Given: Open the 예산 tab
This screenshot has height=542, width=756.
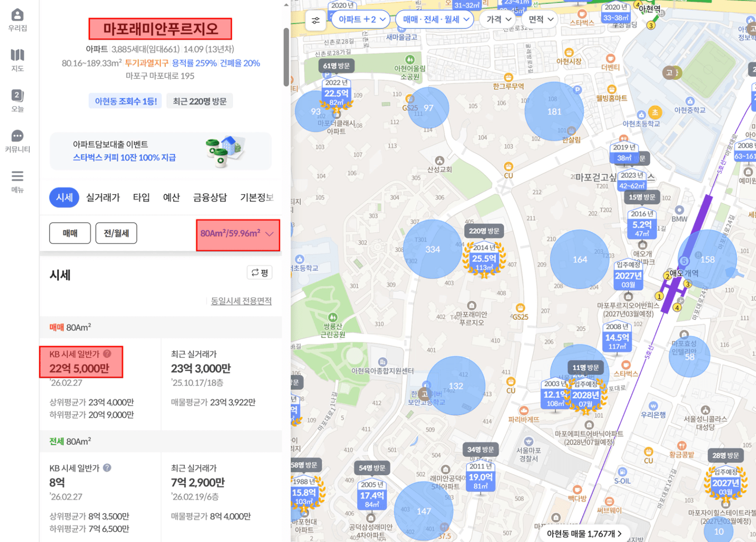Looking at the screenshot, I should point(171,198).
